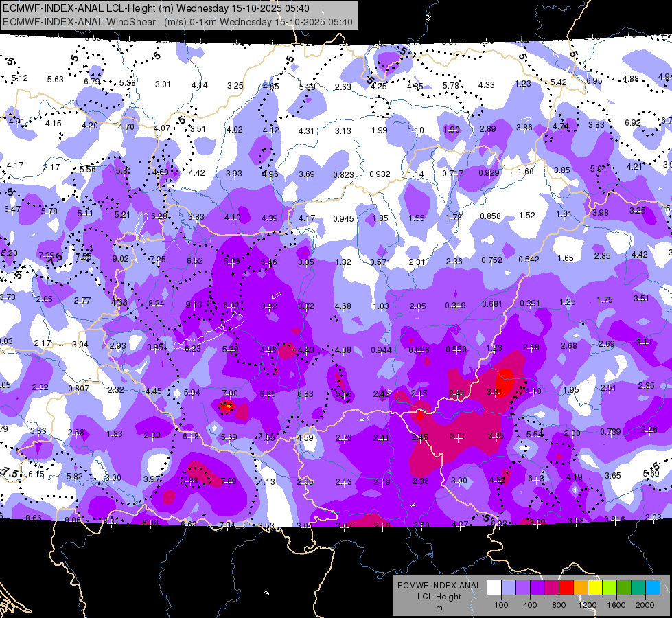Click the wind shear value 6.52

pyautogui.click(x=195, y=260)
